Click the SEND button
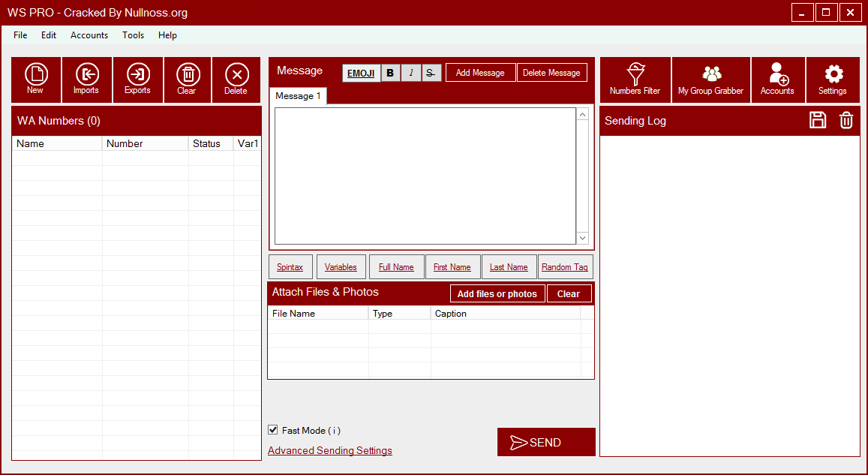 click(x=546, y=442)
